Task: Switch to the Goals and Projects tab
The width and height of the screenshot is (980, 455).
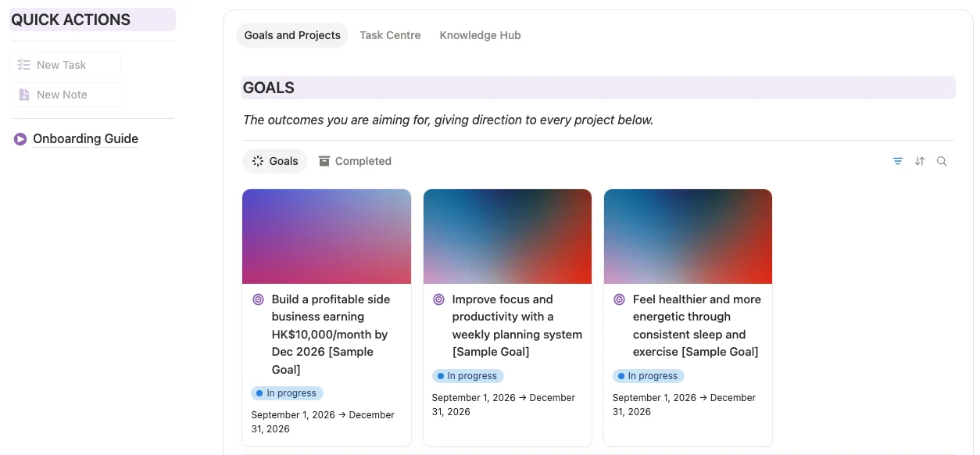Action: (x=292, y=35)
